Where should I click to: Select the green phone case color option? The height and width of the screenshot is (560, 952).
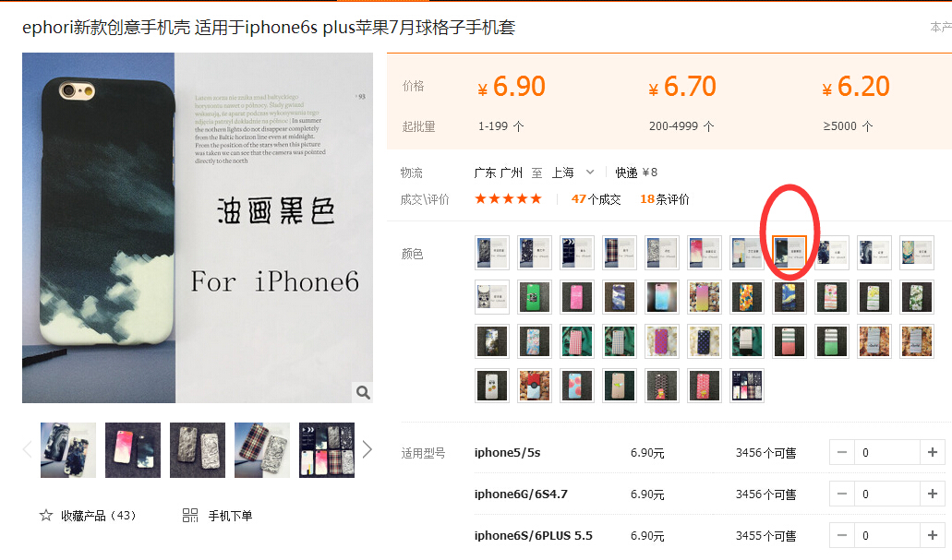tap(535, 297)
